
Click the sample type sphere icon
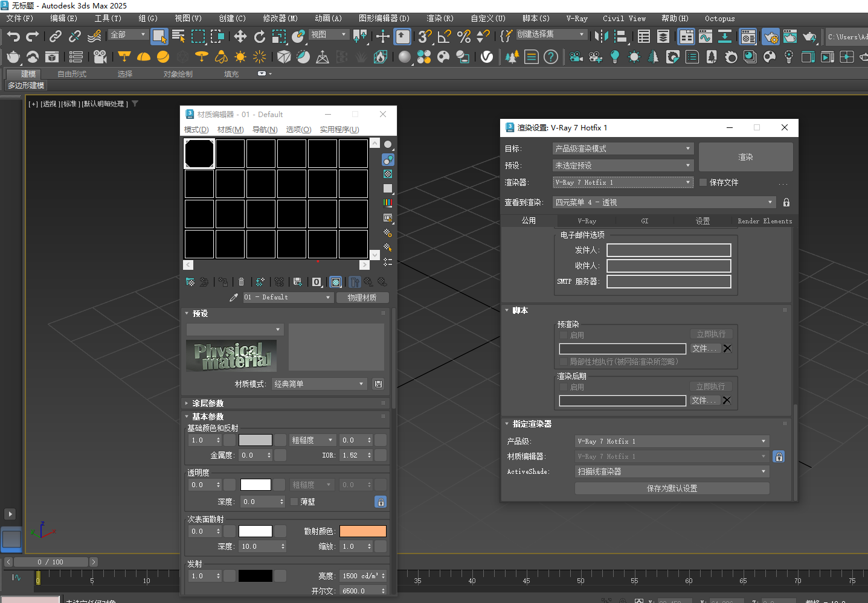tap(388, 145)
